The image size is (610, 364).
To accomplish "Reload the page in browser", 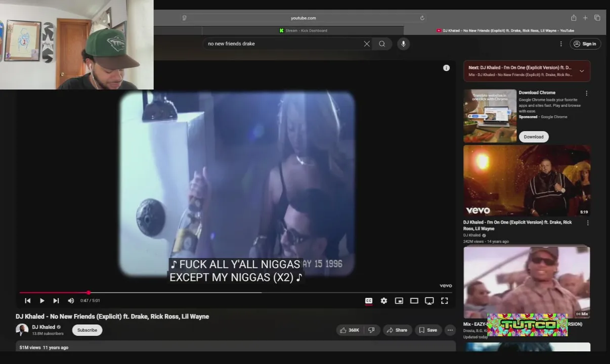I will coord(422,18).
